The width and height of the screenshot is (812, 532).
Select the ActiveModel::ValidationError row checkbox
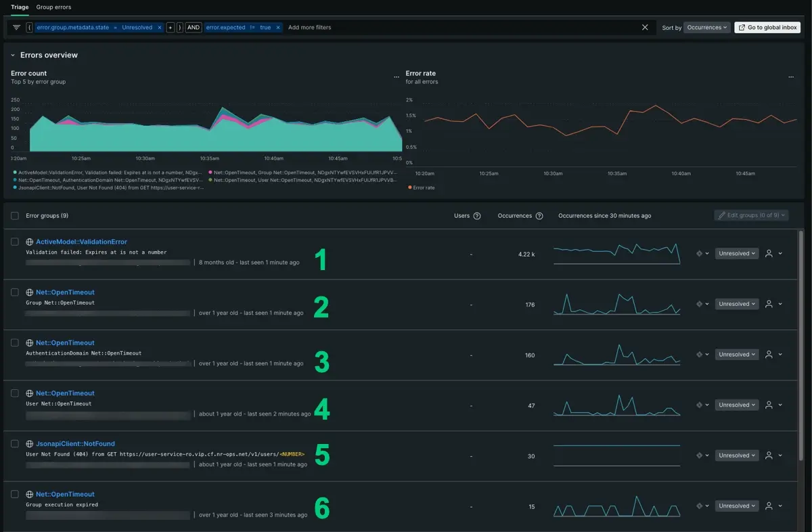(x=15, y=242)
